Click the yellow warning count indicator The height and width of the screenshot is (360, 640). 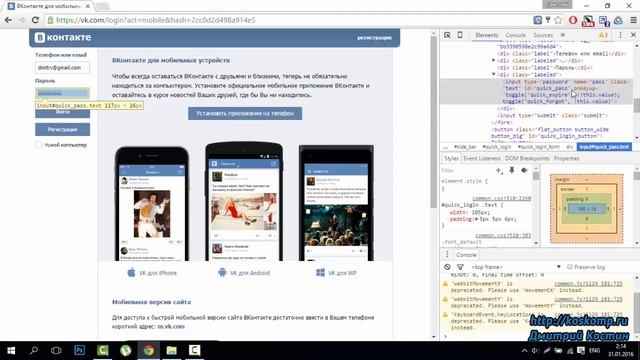(603, 35)
